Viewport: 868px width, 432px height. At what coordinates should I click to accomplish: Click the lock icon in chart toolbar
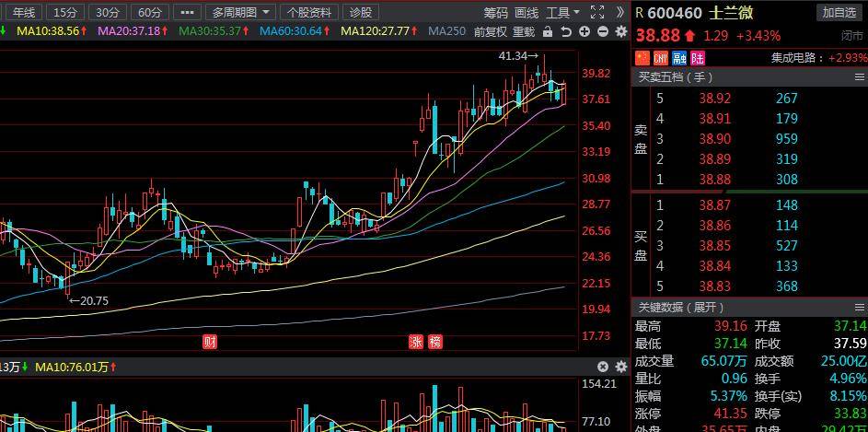548,31
